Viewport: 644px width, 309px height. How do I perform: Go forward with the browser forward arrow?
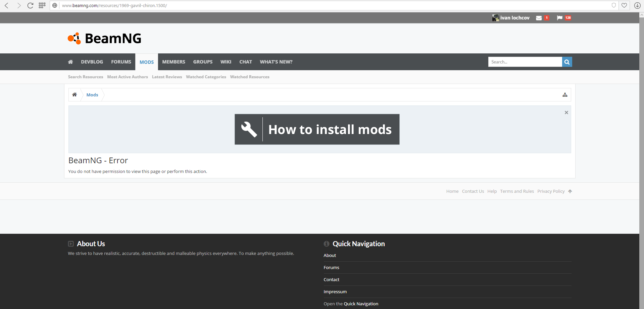(19, 5)
